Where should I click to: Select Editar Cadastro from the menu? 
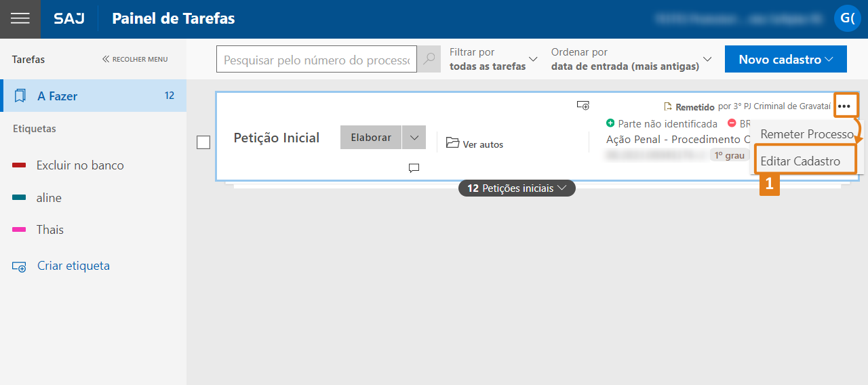point(800,161)
